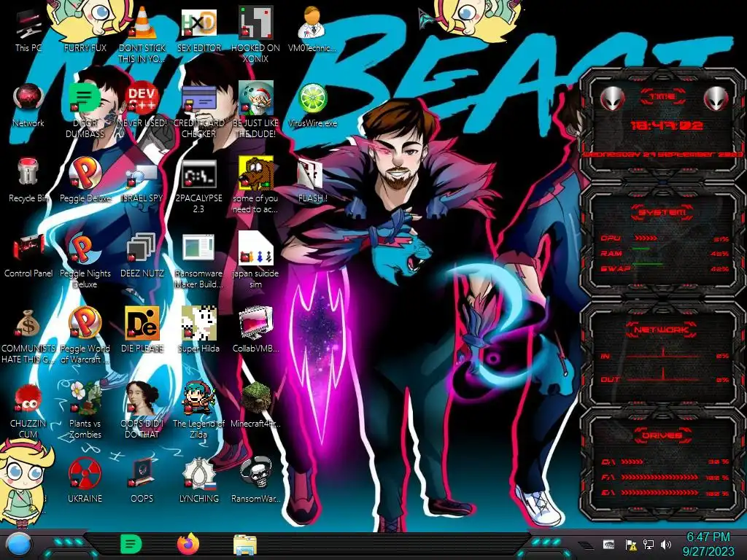This screenshot has height=560, width=747.
Task: Click the volume speaker tray icon
Action: pyautogui.click(x=666, y=545)
